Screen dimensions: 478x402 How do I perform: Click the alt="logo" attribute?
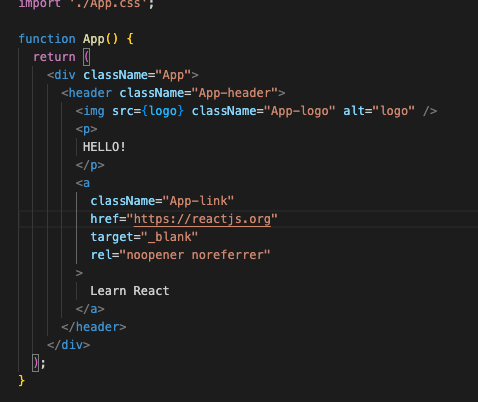[379, 111]
